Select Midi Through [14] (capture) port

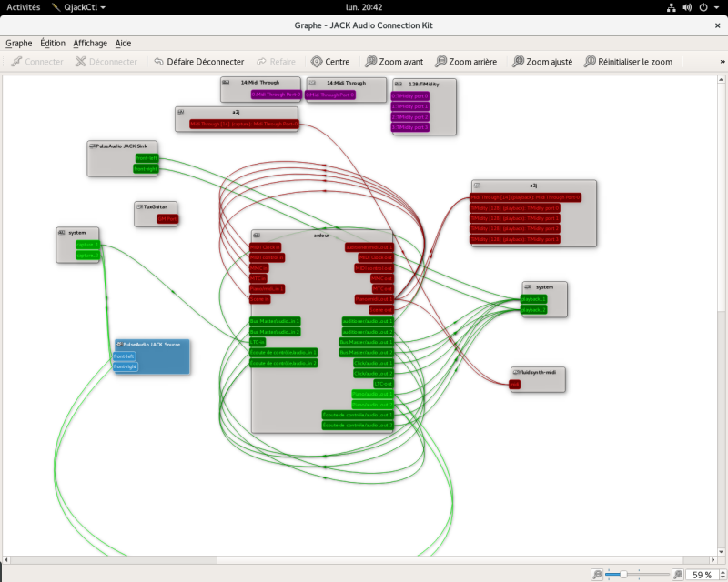point(244,124)
